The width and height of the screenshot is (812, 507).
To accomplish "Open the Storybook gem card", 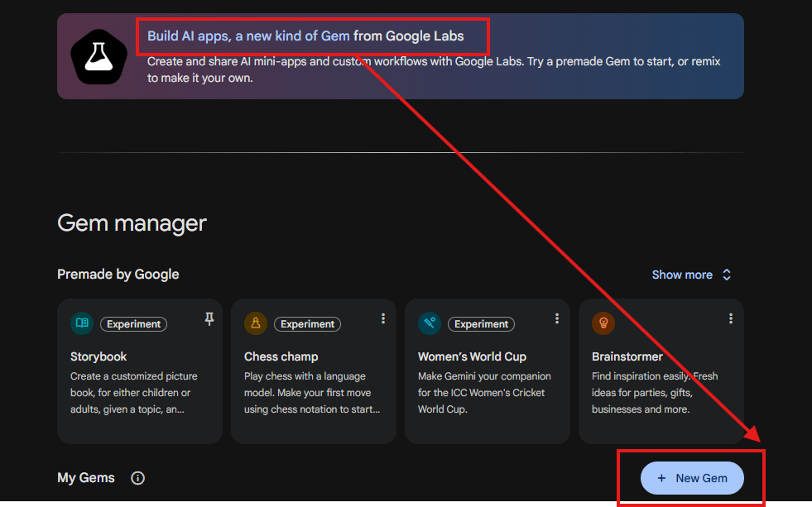I will (140, 371).
